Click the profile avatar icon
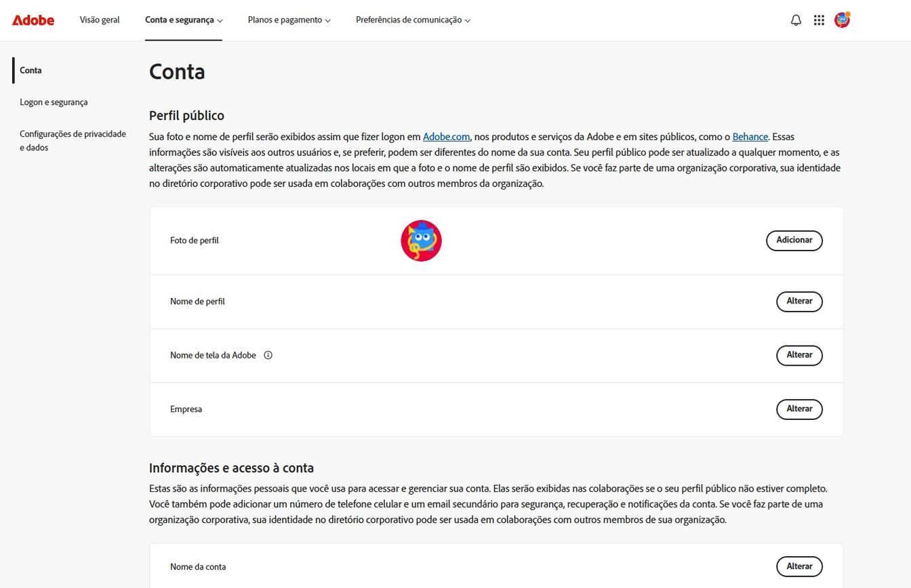911x588 pixels. pyautogui.click(x=842, y=20)
